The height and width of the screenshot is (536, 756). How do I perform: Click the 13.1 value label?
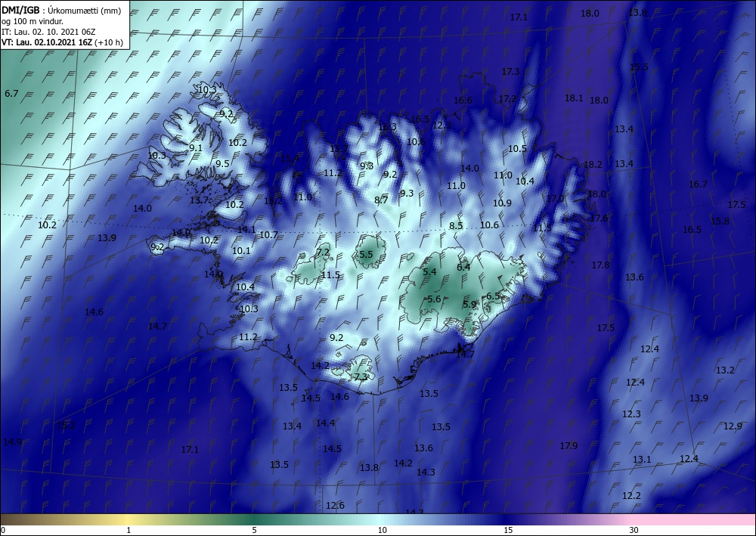point(642,460)
